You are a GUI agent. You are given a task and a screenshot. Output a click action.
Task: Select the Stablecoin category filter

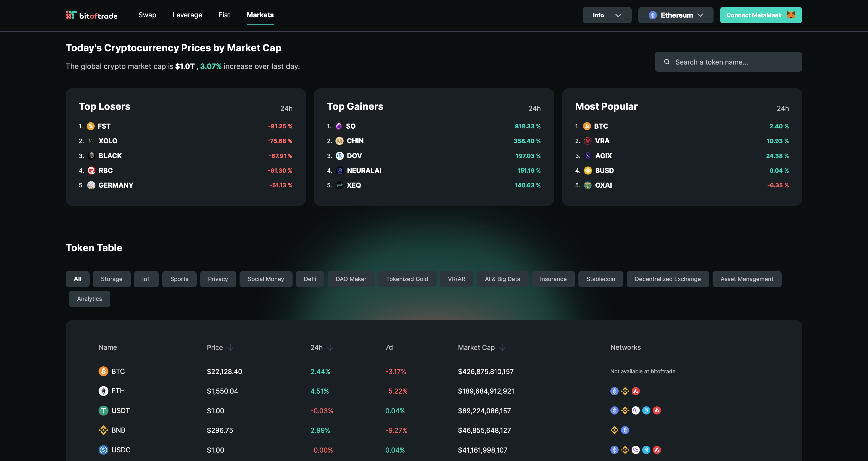[601, 279]
